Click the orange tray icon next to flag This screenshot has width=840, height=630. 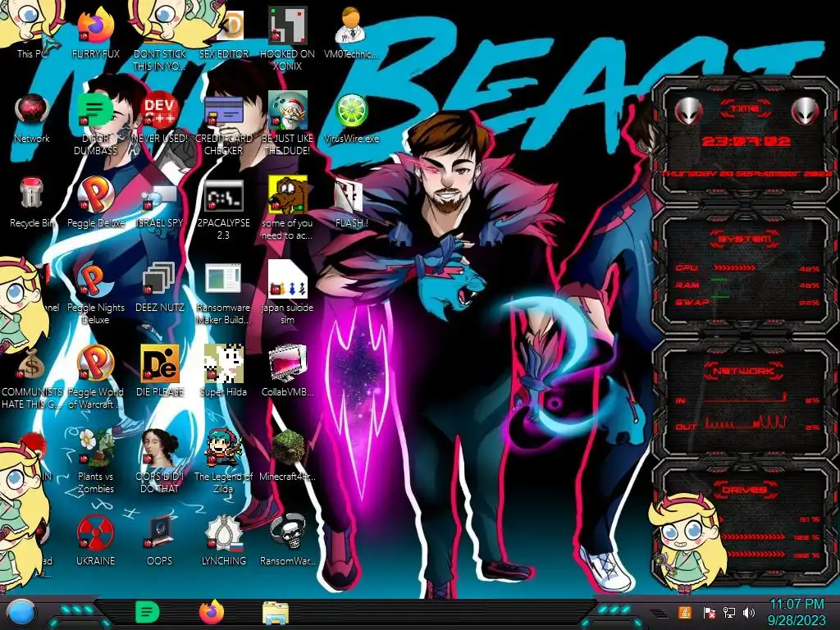685,612
